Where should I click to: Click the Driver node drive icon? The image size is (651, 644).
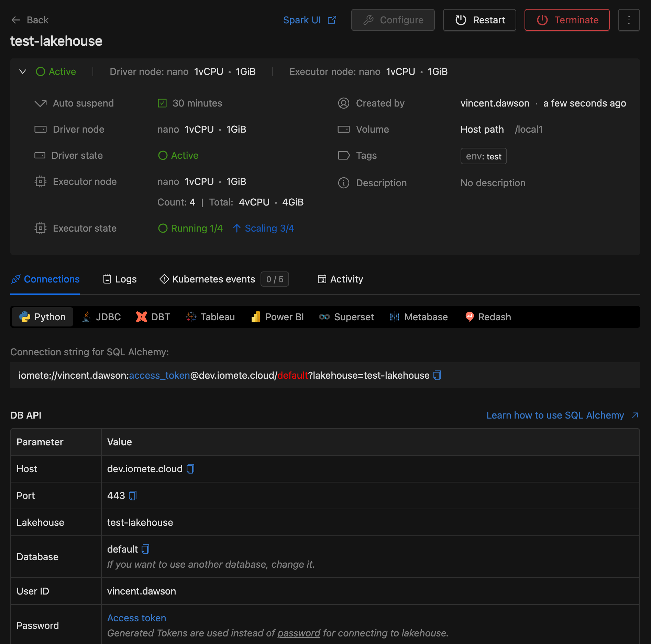(41, 129)
